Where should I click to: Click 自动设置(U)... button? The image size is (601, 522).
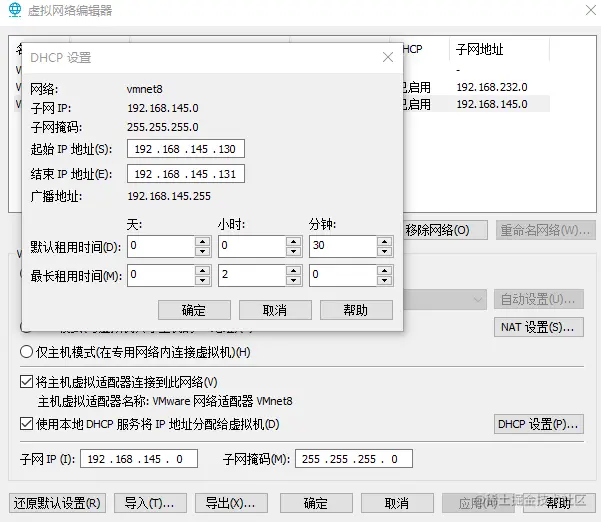coord(539,299)
